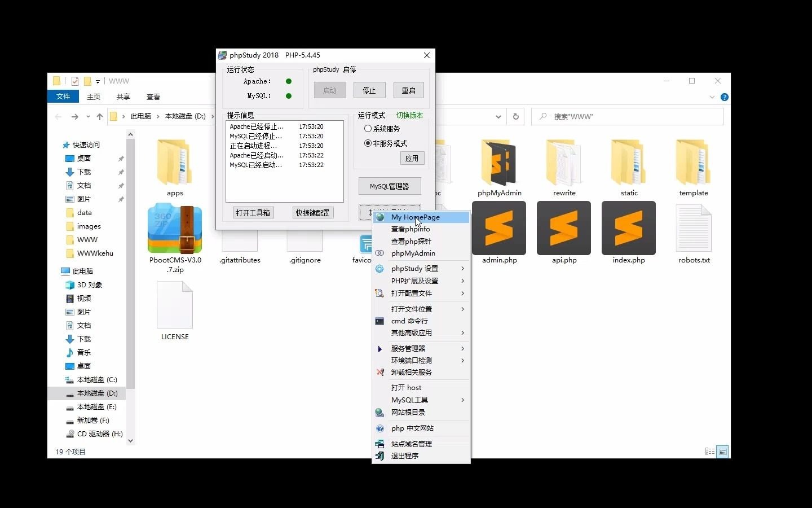The image size is (812, 508).
Task: Select the index.php Sublime file icon
Action: click(629, 228)
